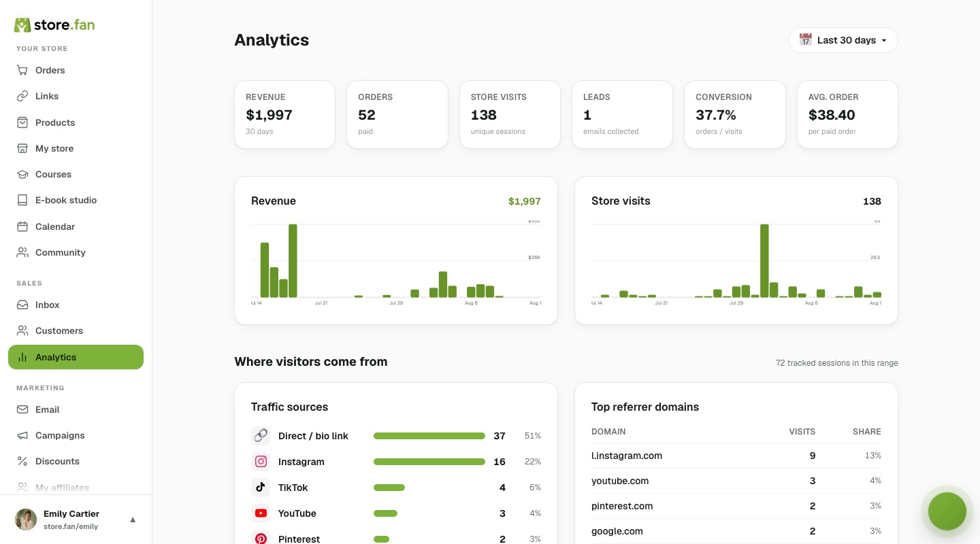Click the tallest bar in Store visits chart
980x544 pixels.
[764, 260]
